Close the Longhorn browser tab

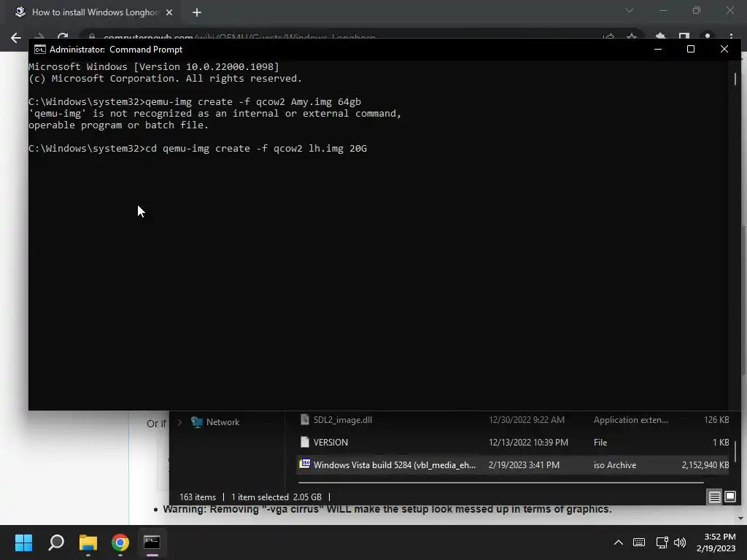click(169, 12)
